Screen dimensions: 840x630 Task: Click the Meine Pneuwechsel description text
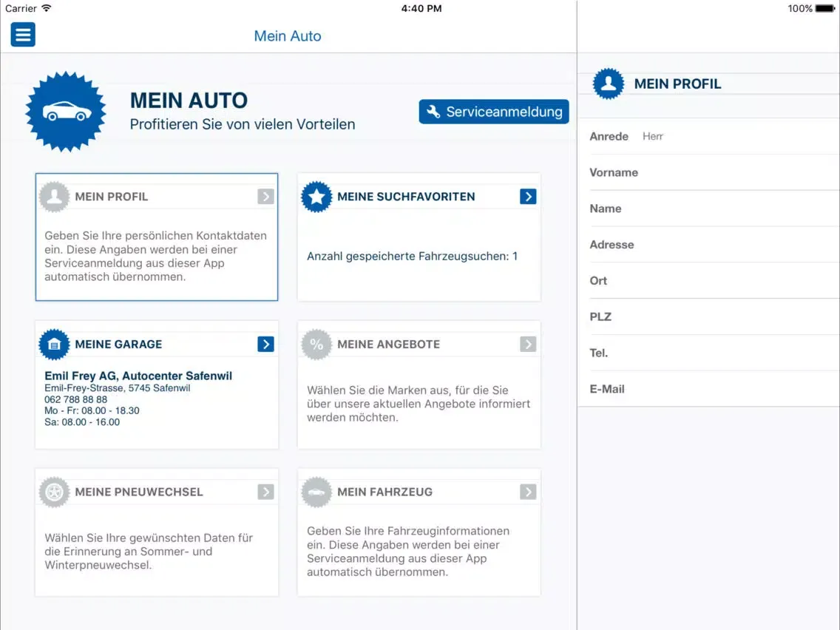(149, 552)
